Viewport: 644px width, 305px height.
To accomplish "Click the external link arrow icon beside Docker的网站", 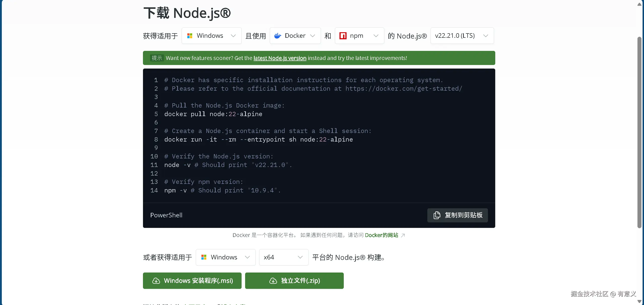I will point(403,235).
